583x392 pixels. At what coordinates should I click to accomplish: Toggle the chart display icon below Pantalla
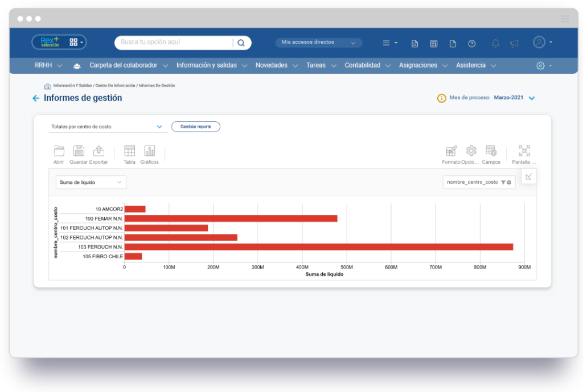click(528, 176)
